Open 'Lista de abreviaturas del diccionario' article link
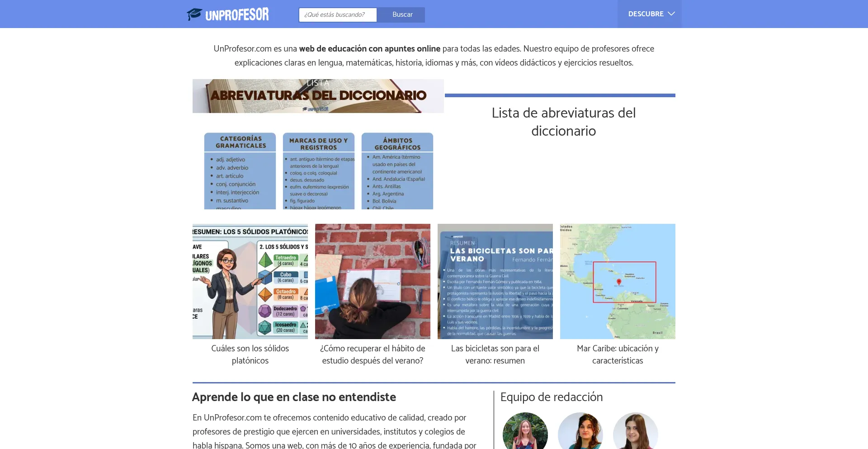This screenshot has width=868, height=449. [563, 122]
